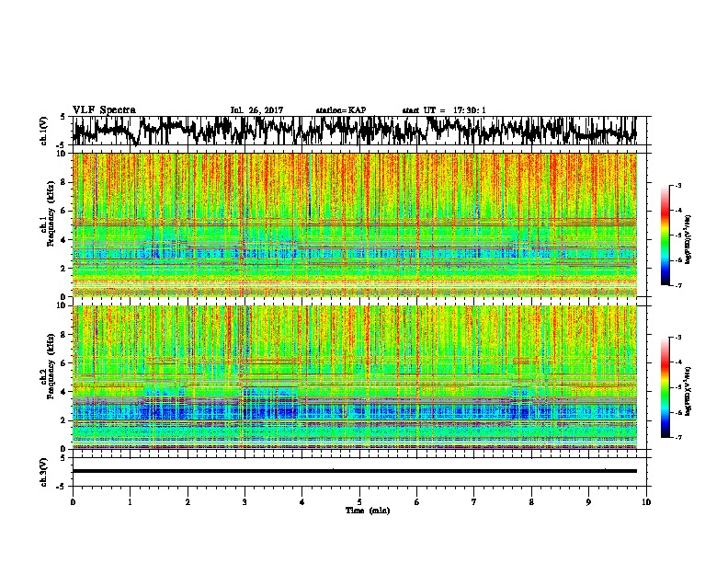Click the "station=KAP" header label
The height and width of the screenshot is (563, 728).
coord(341,110)
